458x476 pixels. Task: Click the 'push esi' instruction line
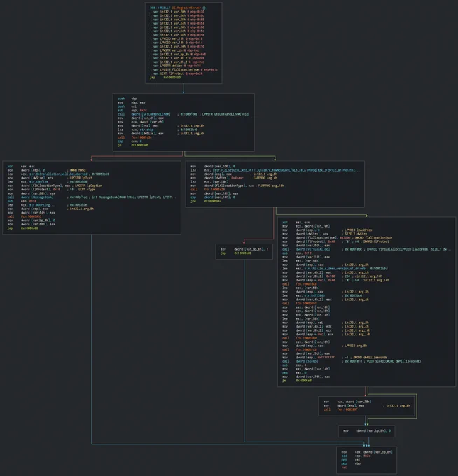tap(127, 106)
